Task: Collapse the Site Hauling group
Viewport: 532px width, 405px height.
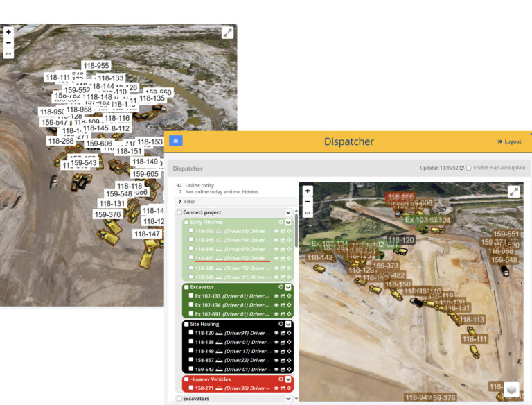Action: (x=288, y=324)
